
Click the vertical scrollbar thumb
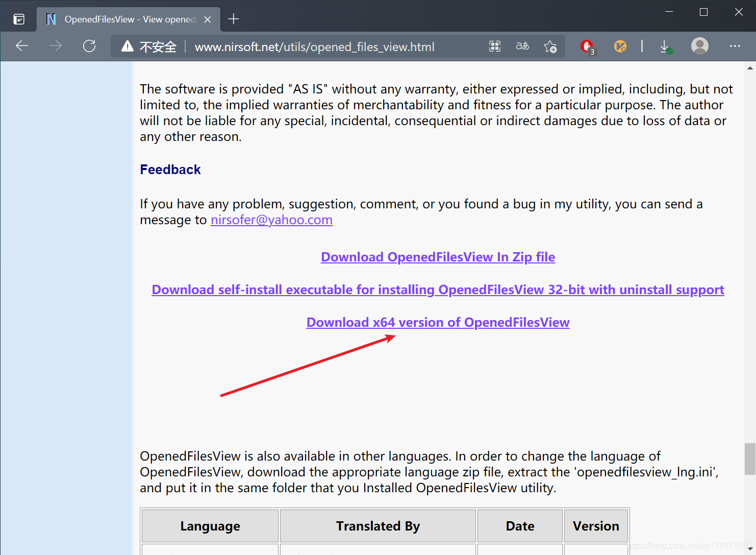tap(750, 459)
